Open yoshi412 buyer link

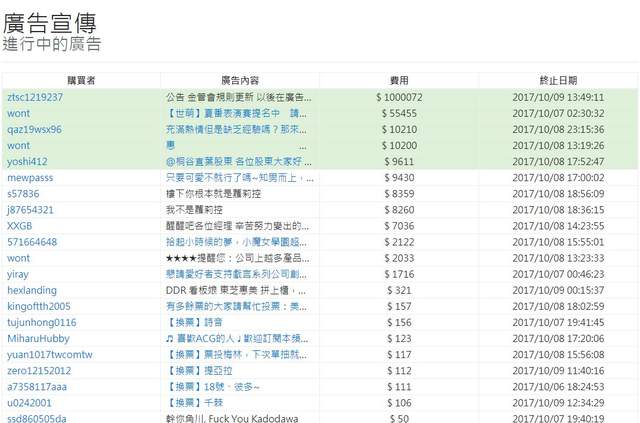click(27, 162)
